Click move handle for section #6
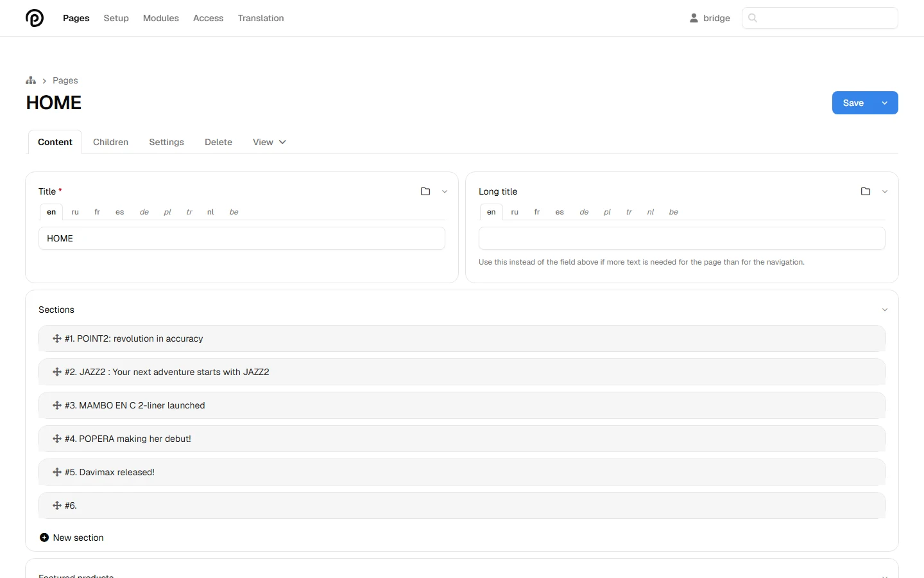Screen dimensions: 924x578 [57, 505]
